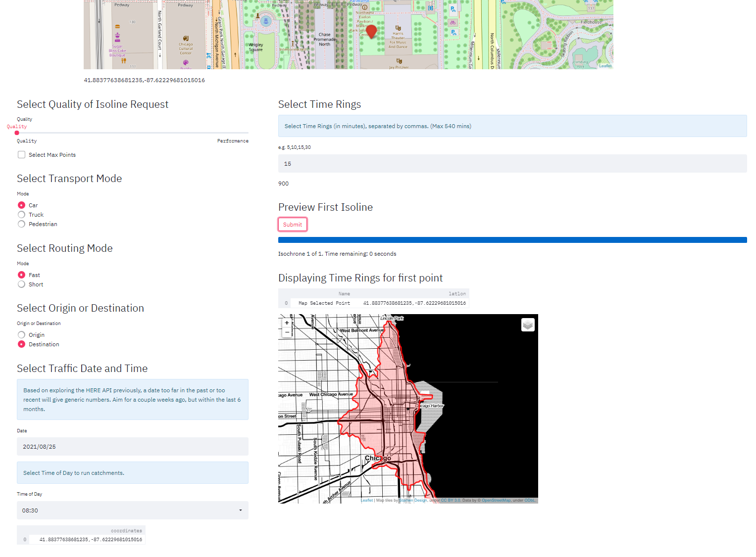Viewport: 756px width, 557px height.
Task: Click the 900 value under Time Rings
Action: click(283, 184)
